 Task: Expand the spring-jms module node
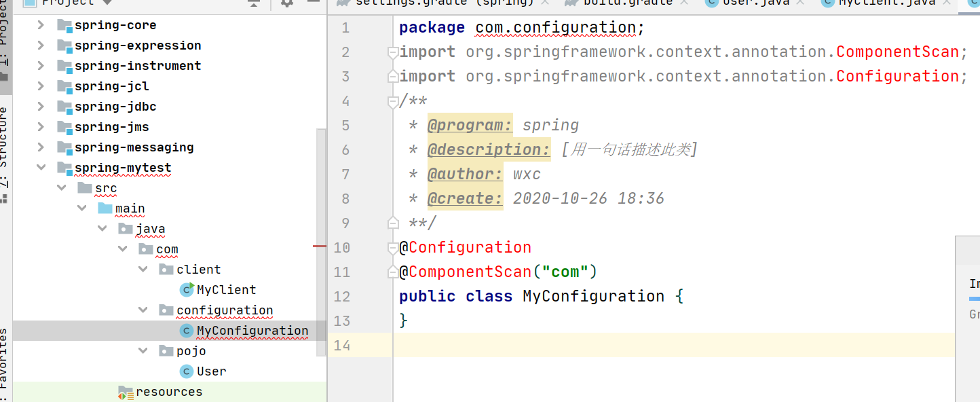[x=41, y=127]
